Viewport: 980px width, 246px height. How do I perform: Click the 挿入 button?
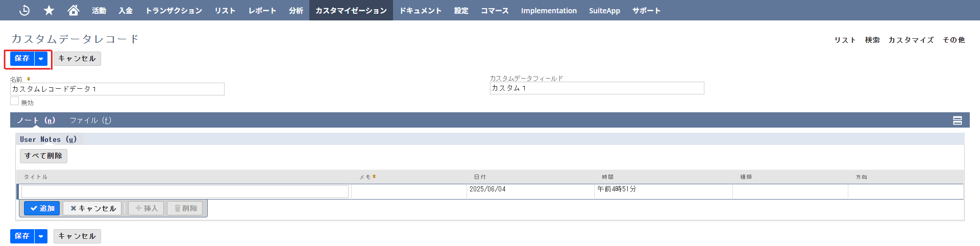coord(146,208)
